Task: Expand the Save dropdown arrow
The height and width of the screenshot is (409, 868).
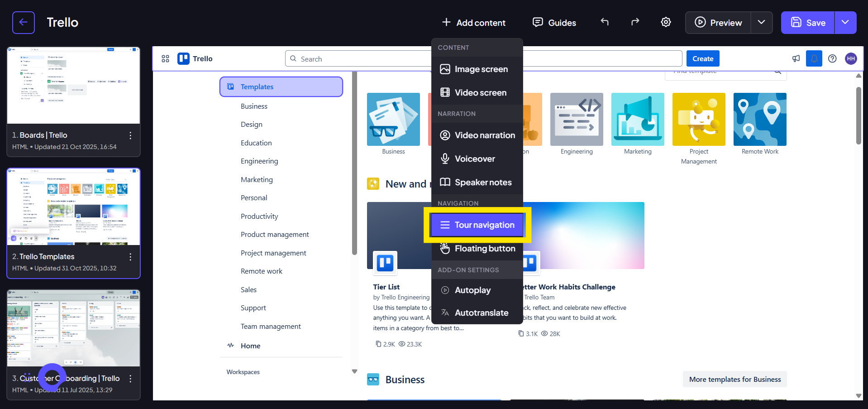Action: 845,23
